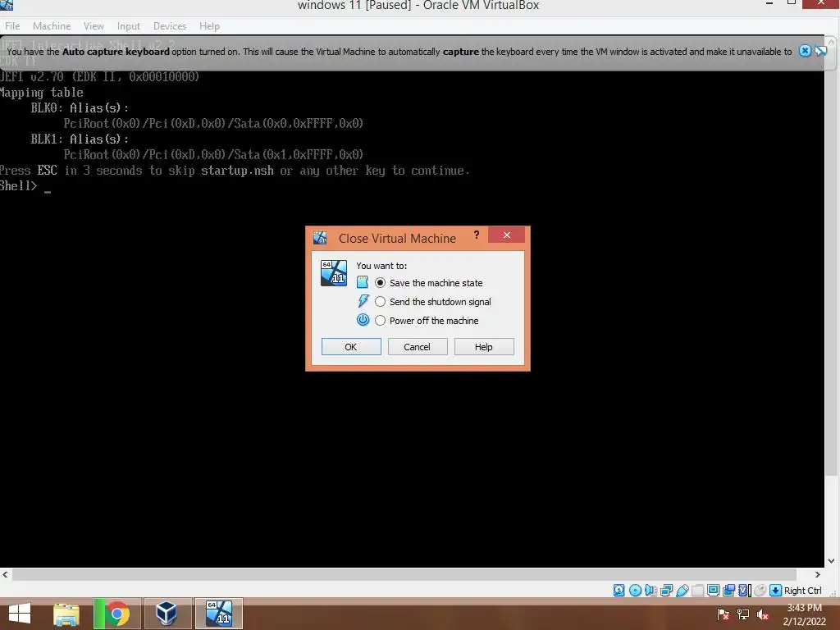
Task: Click the USB devices status icon
Action: pos(682,591)
